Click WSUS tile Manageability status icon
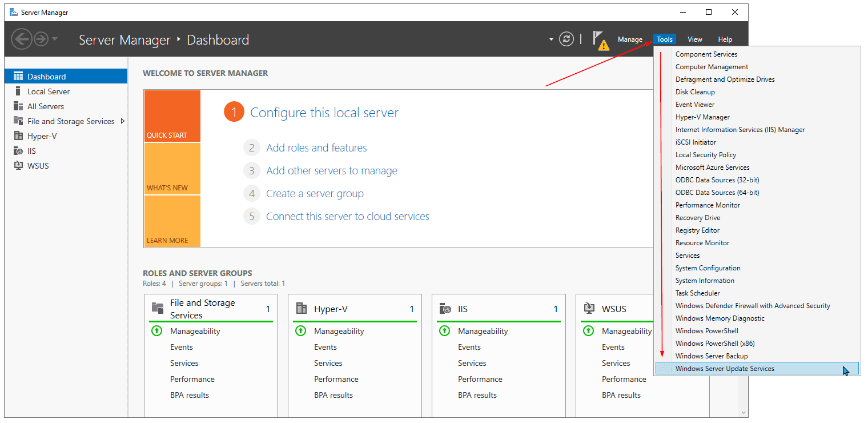This screenshot has width=868, height=423. 589,331
